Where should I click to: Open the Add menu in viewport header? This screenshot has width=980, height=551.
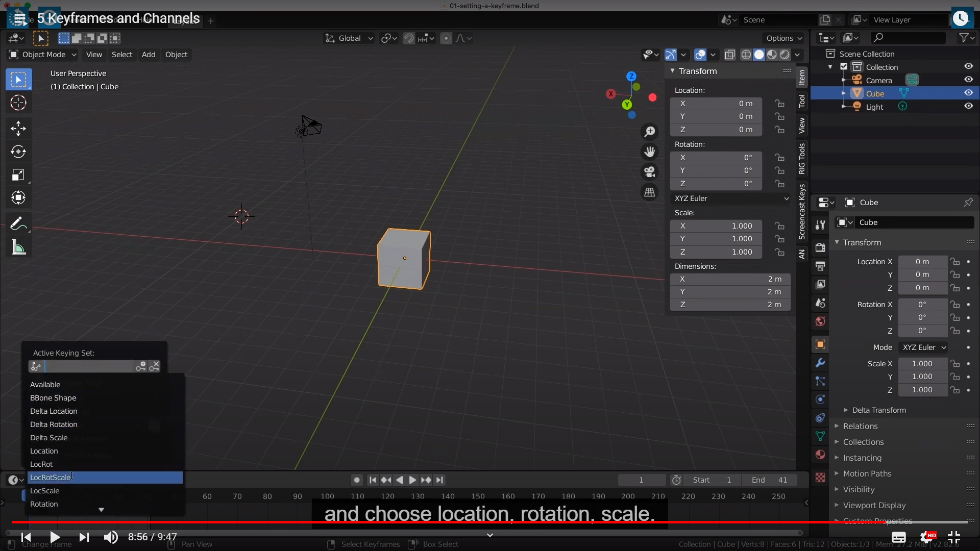point(149,55)
